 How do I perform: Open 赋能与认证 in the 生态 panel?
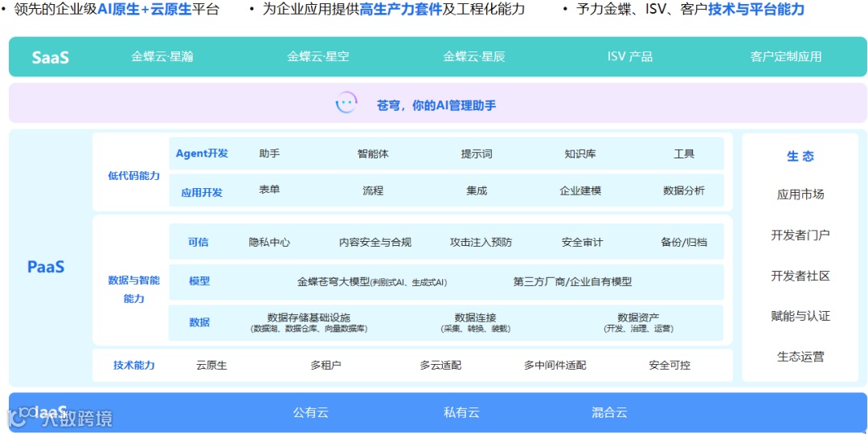pos(800,316)
